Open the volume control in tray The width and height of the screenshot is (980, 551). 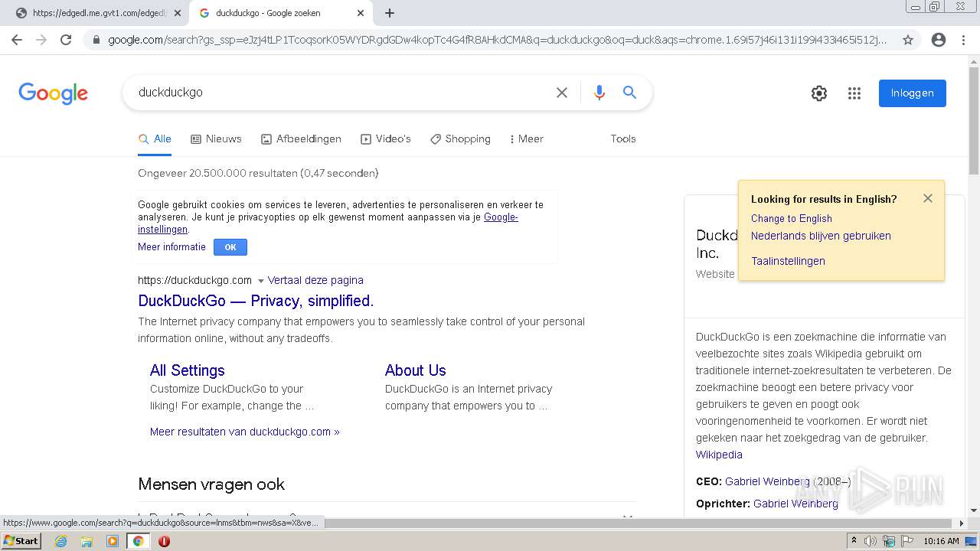click(871, 541)
